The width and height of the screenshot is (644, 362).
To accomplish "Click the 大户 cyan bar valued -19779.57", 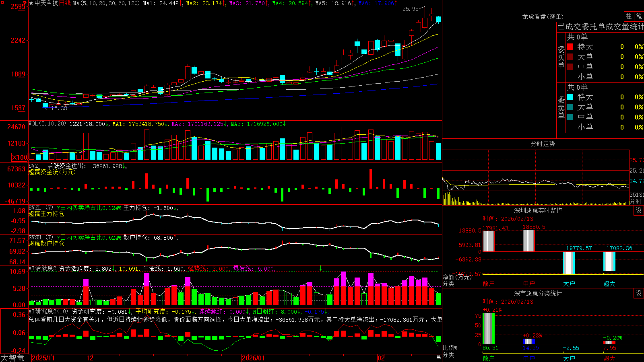I will point(569,263).
